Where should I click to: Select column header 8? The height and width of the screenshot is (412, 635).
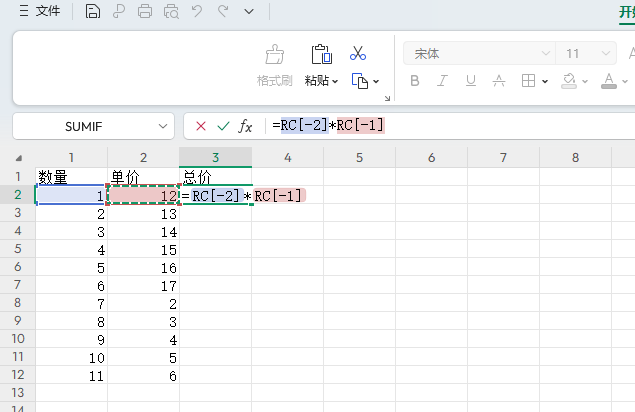point(575,157)
